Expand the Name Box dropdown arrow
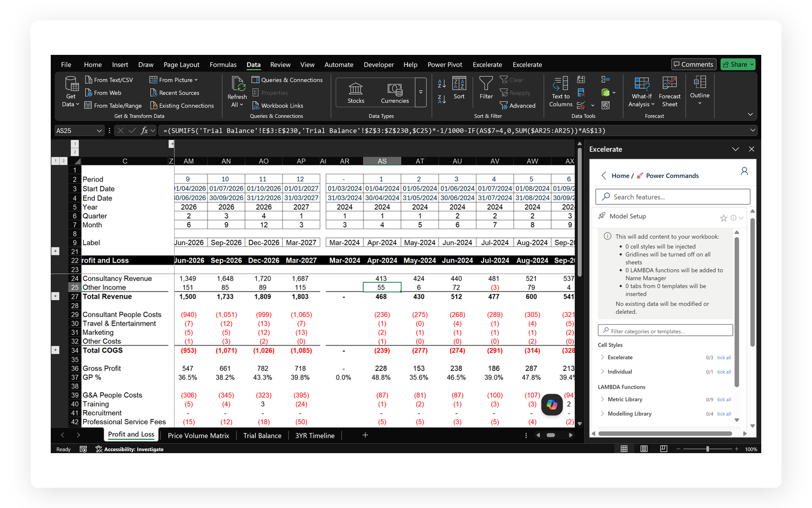 (99, 131)
